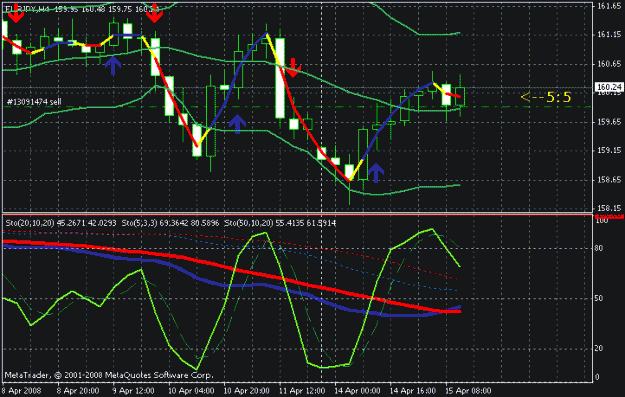This screenshot has height=397, width=625.
Task: Click the stochastic scale value 50
Action: coord(599,298)
